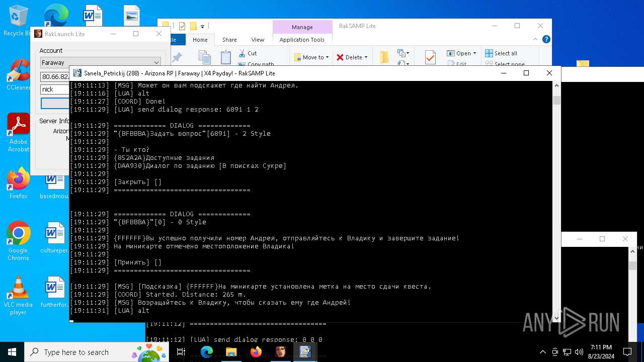Click the clock showing 7:11 PM

pyautogui.click(x=601, y=352)
